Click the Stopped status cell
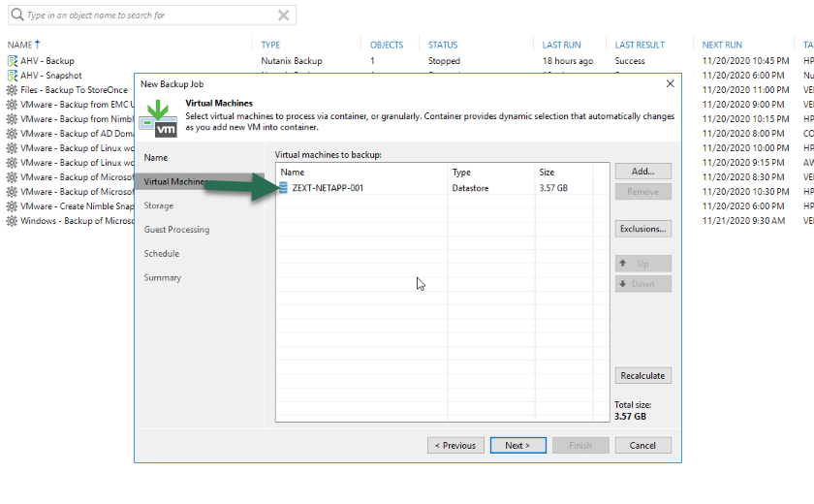Image resolution: width=814 pixels, height=504 pixels. 444,61
